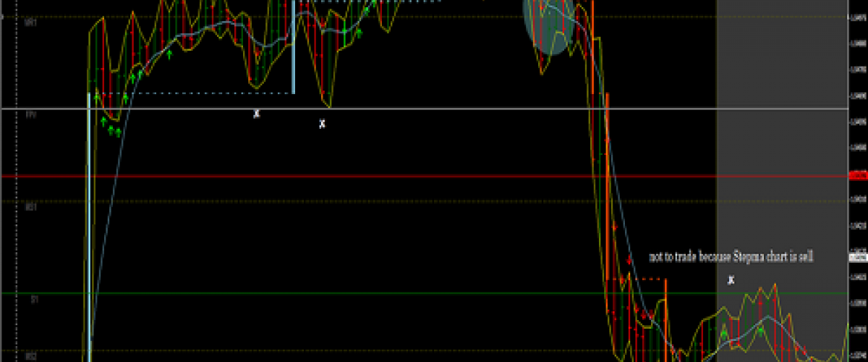Viewport: 868px width, 362px height.
Task: Click the white price label on the right axis
Action: click(x=857, y=255)
